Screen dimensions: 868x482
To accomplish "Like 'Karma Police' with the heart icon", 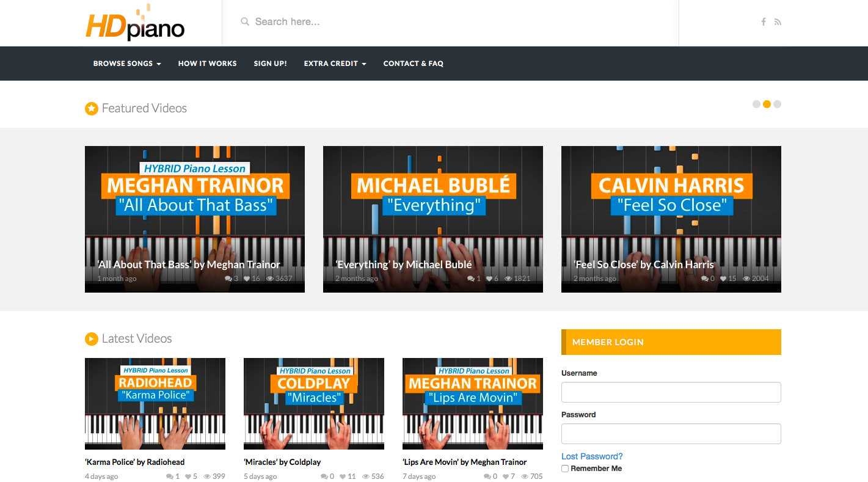I will 188,477.
